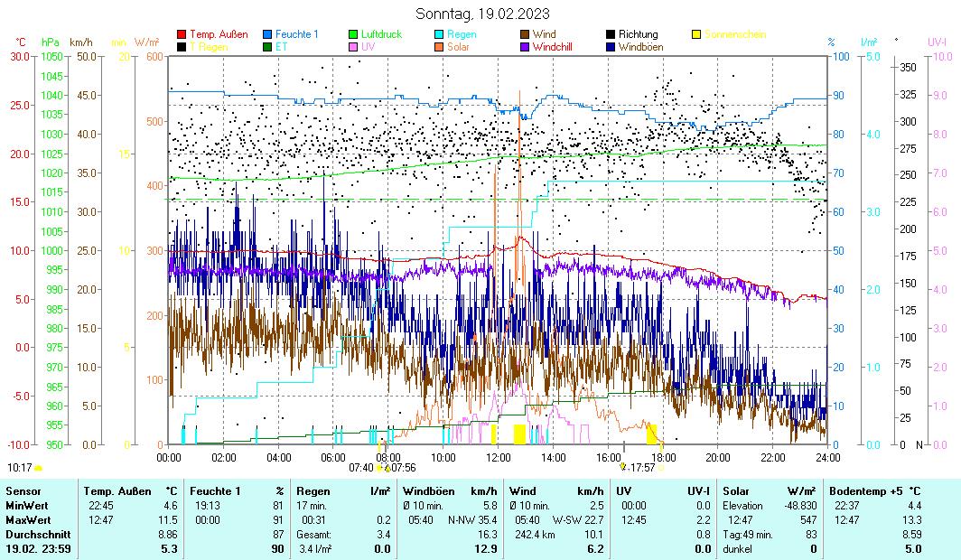The width and height of the screenshot is (961, 560).
Task: Select the purple Windchill legend square
Action: (x=525, y=46)
